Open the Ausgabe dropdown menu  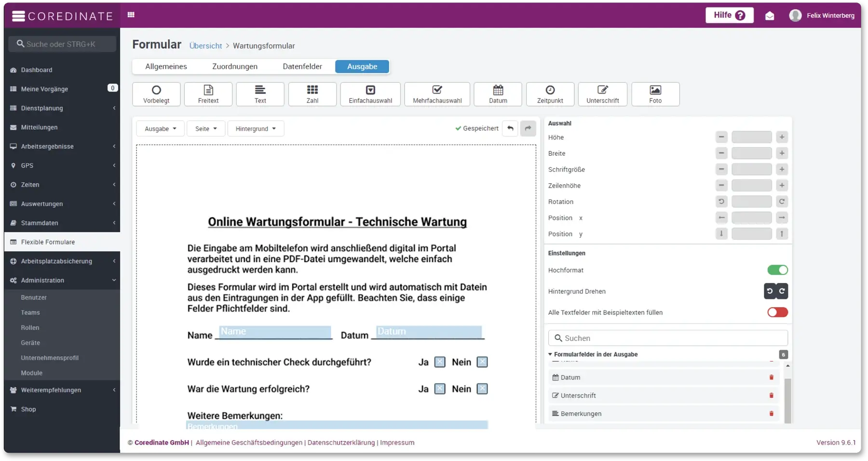coord(160,129)
